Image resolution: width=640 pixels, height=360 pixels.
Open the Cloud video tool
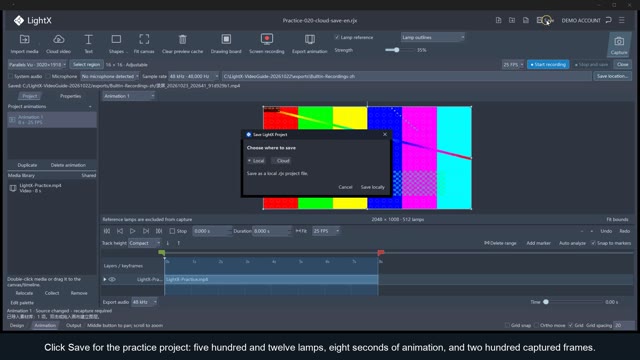58,44
